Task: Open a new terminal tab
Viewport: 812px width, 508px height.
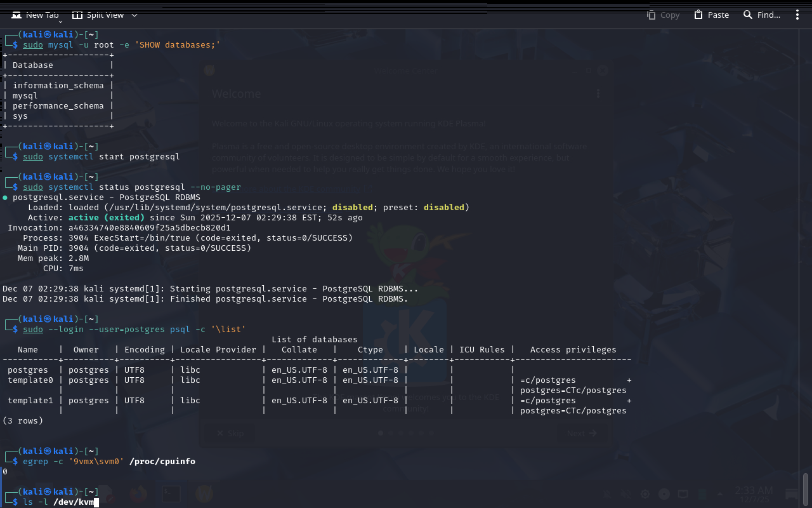Action: (36, 15)
